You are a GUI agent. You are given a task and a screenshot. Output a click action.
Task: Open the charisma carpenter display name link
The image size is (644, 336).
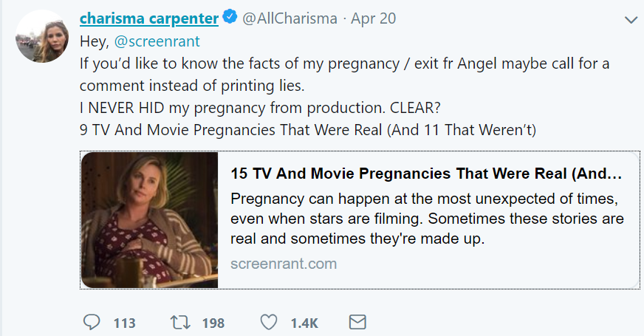pyautogui.click(x=149, y=18)
